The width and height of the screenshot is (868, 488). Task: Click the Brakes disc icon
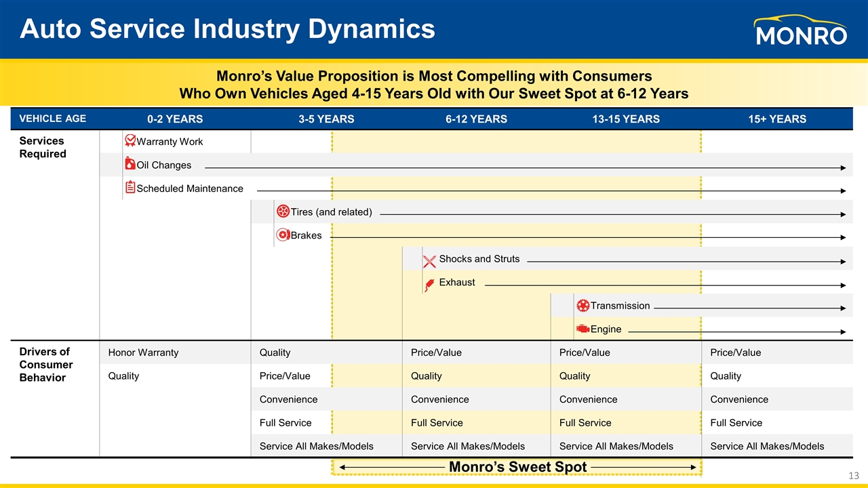(283, 235)
